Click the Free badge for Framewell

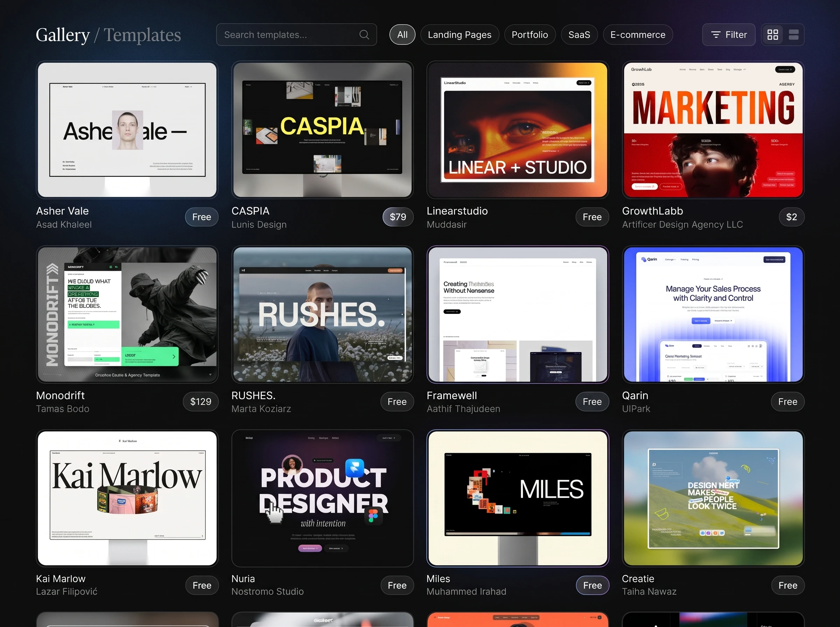coord(592,402)
